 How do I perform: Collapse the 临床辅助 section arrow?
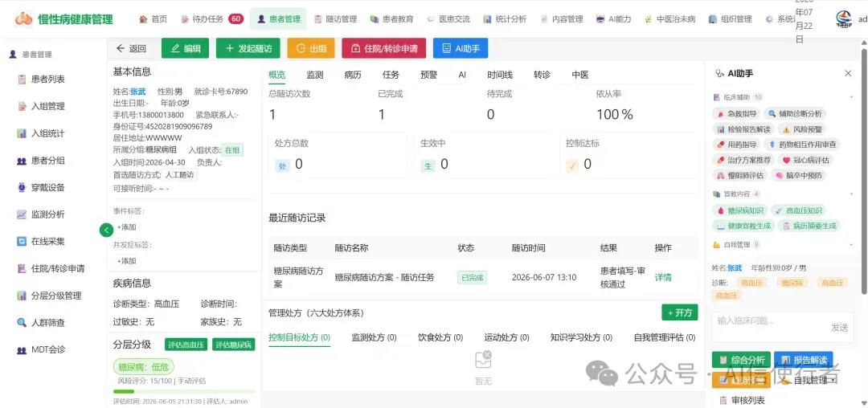coord(851,96)
